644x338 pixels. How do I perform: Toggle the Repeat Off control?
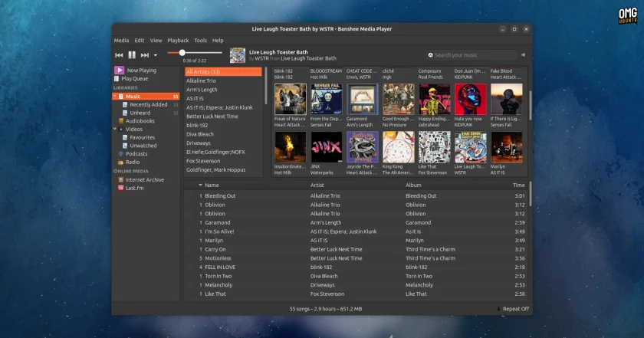click(513, 309)
